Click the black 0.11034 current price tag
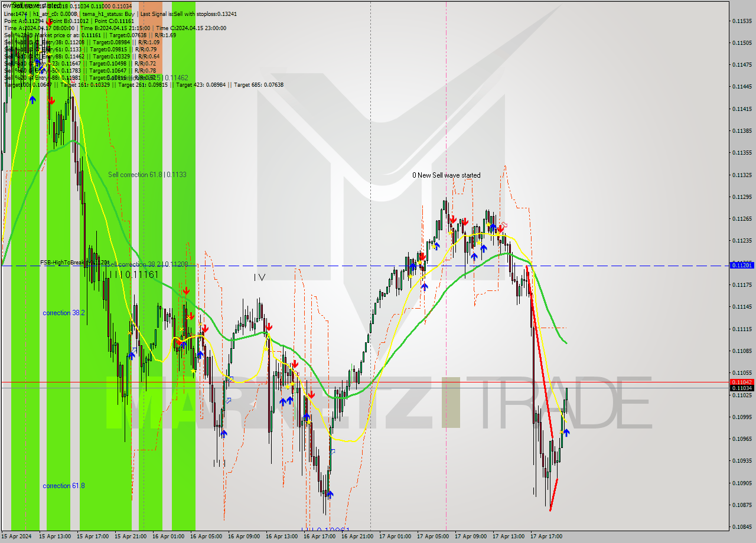 coord(742,388)
